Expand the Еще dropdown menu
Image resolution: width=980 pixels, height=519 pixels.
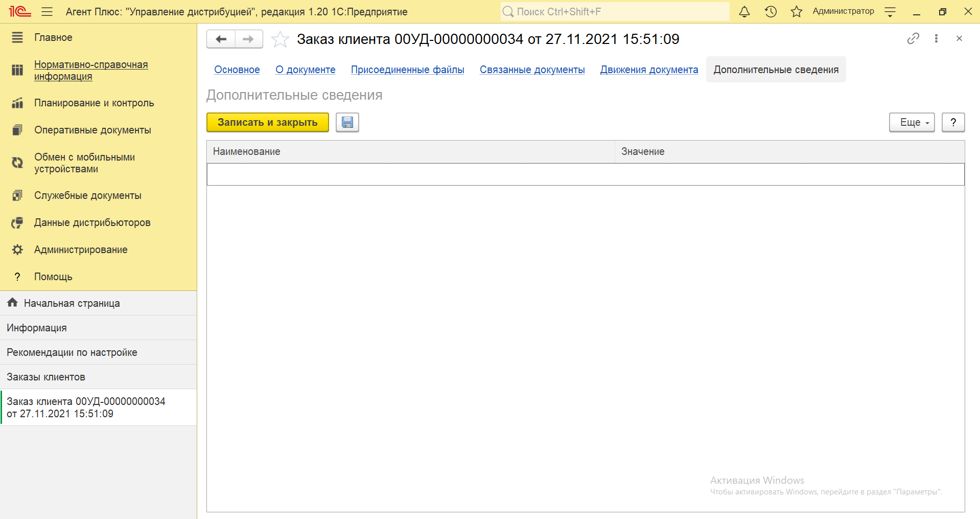(x=912, y=122)
